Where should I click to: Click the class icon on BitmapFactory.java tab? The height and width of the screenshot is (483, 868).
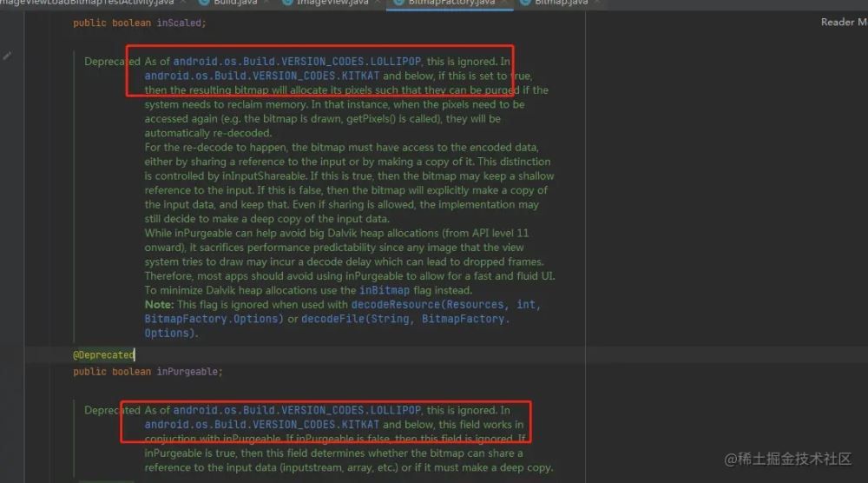(398, 3)
